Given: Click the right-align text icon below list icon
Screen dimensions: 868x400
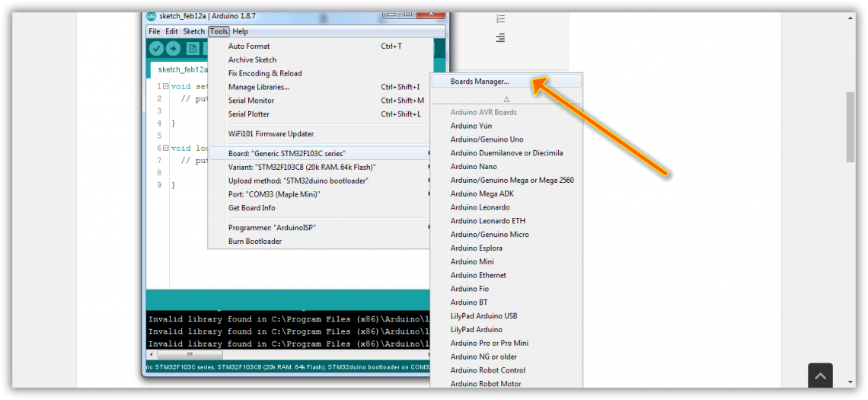Looking at the screenshot, I should coord(500,38).
